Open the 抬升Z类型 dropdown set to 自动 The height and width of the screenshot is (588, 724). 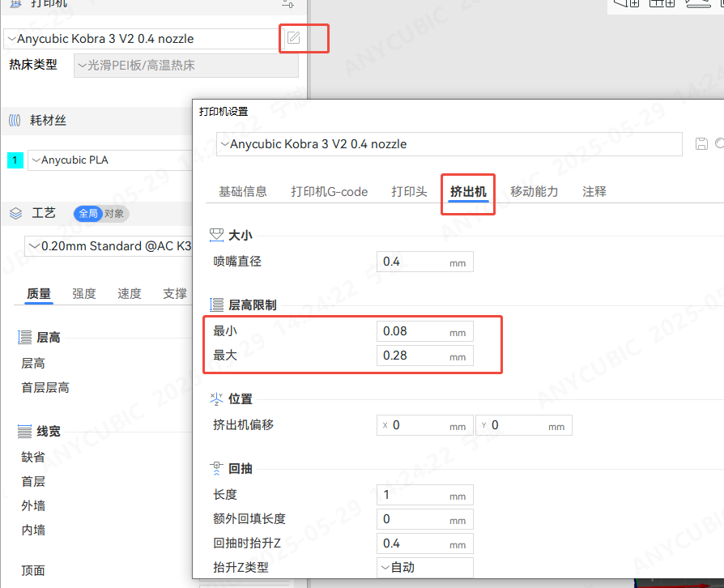(x=425, y=567)
